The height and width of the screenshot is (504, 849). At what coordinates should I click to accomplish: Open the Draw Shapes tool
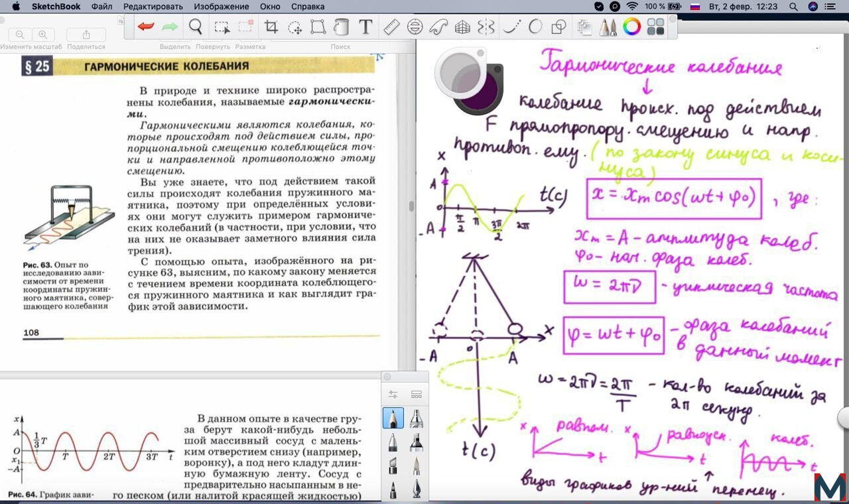point(559,27)
